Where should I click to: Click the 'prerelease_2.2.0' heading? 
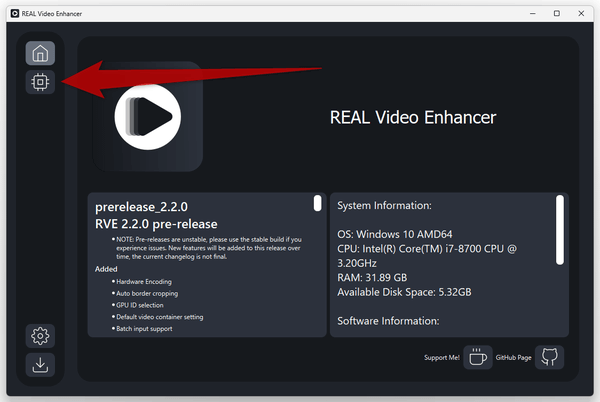click(141, 207)
